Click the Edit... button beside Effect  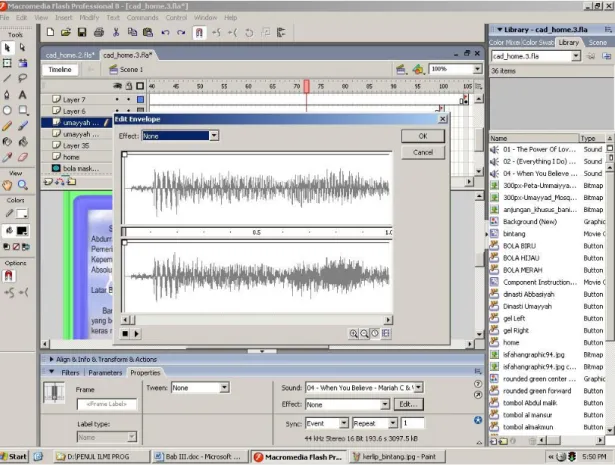(409, 404)
